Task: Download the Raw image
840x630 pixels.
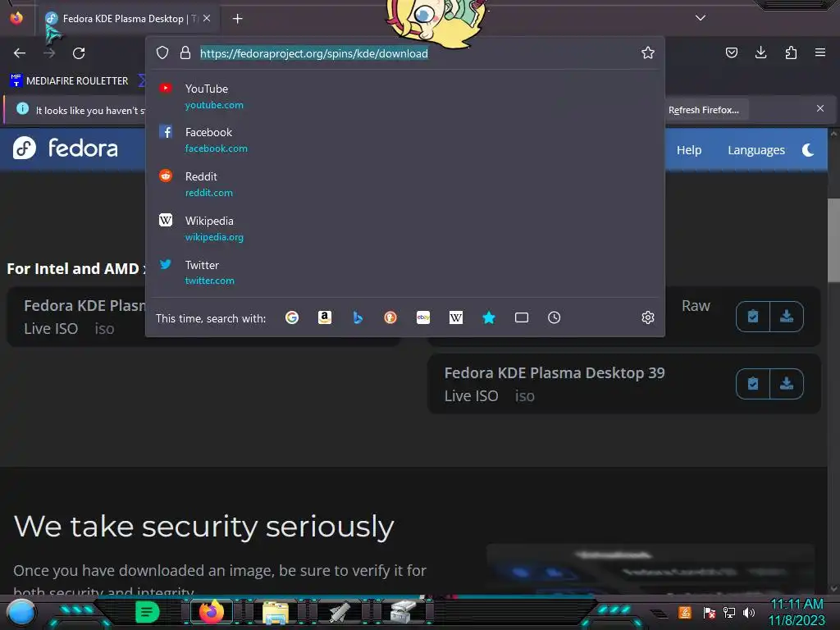Action: (x=787, y=317)
